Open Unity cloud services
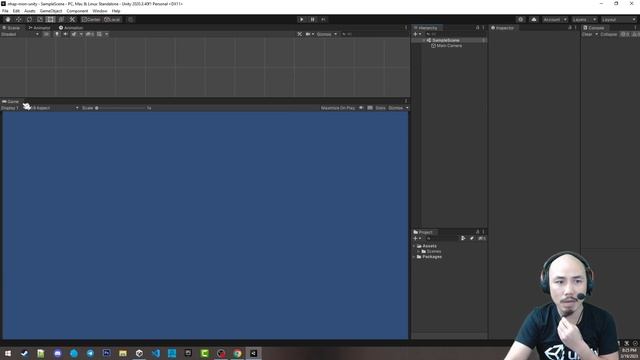 point(534,20)
